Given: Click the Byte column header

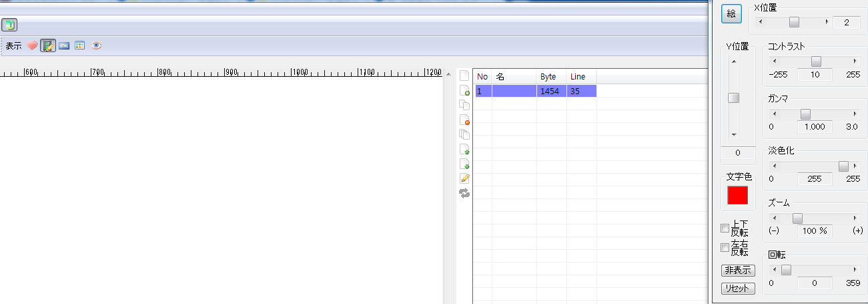Looking at the screenshot, I should pyautogui.click(x=550, y=77).
